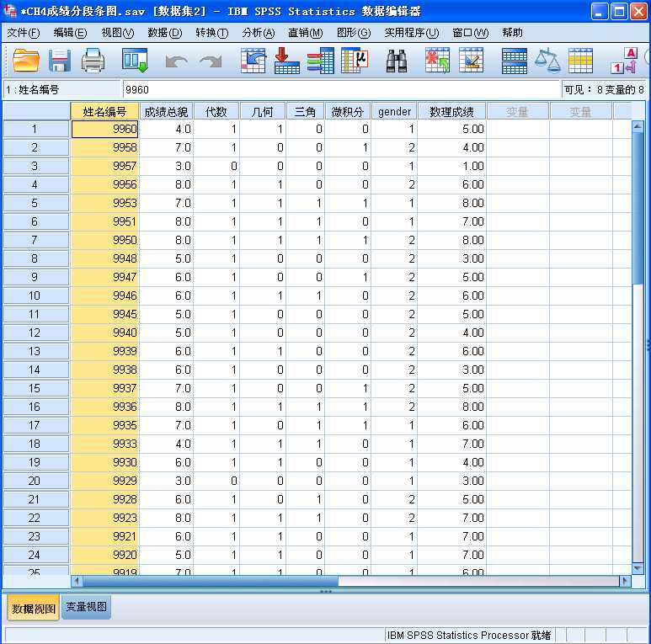
Task: Open the 窗口(W) menu
Action: (x=471, y=33)
